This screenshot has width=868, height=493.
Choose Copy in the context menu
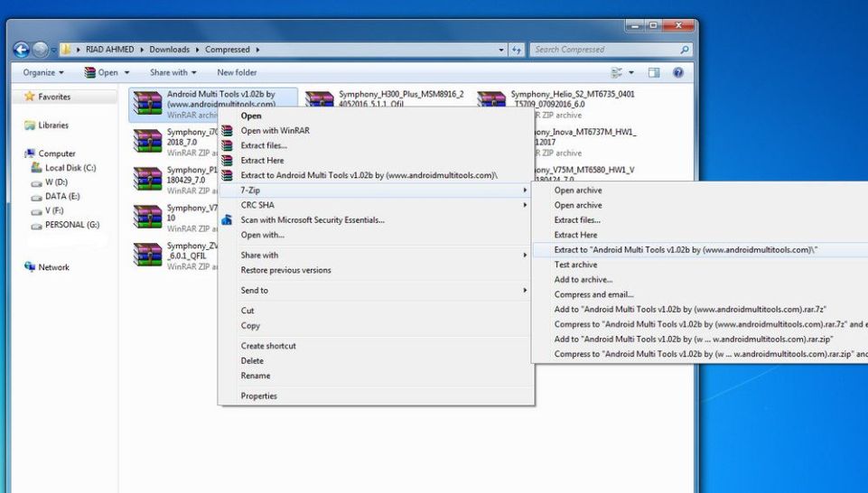[x=377, y=327]
